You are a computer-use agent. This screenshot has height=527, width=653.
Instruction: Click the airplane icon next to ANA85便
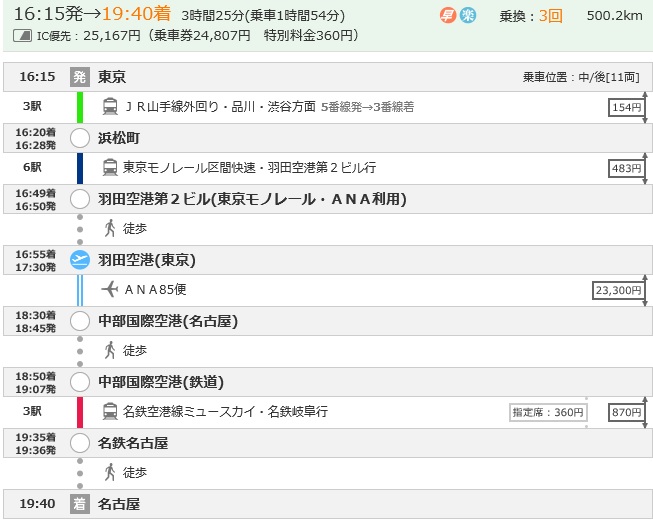point(110,289)
